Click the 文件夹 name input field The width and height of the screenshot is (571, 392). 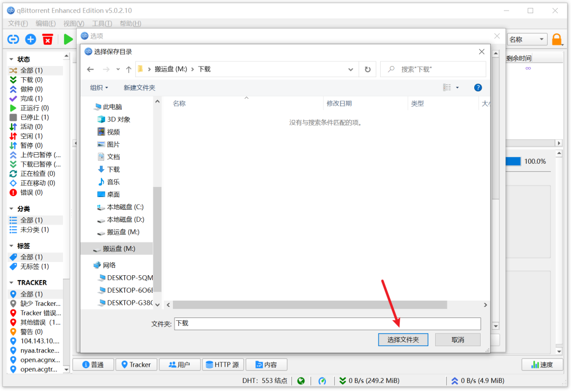point(327,323)
